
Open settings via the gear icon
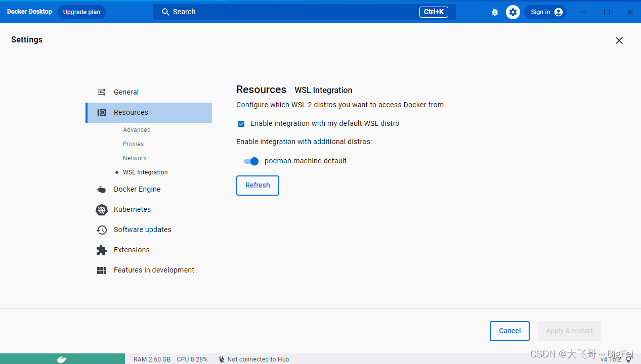tap(512, 12)
